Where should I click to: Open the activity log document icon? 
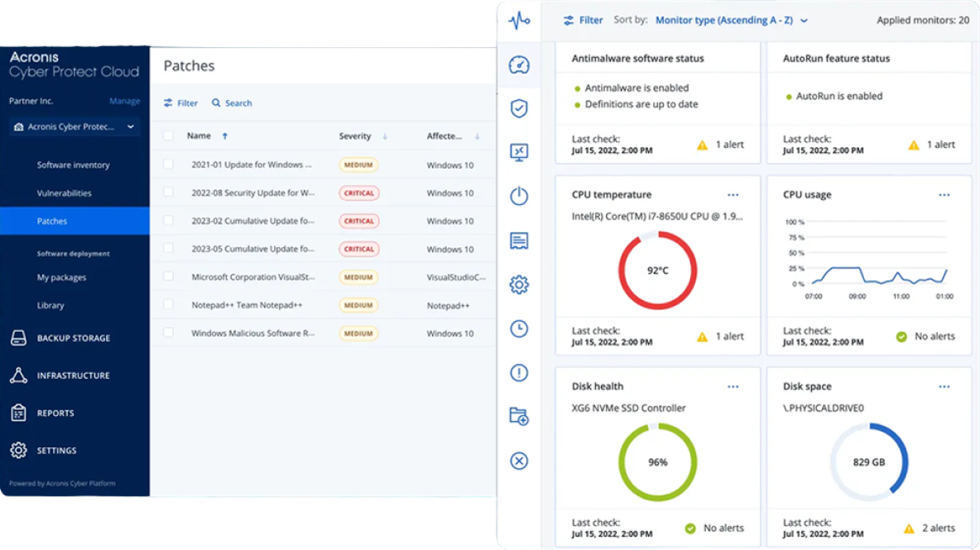coord(519,240)
